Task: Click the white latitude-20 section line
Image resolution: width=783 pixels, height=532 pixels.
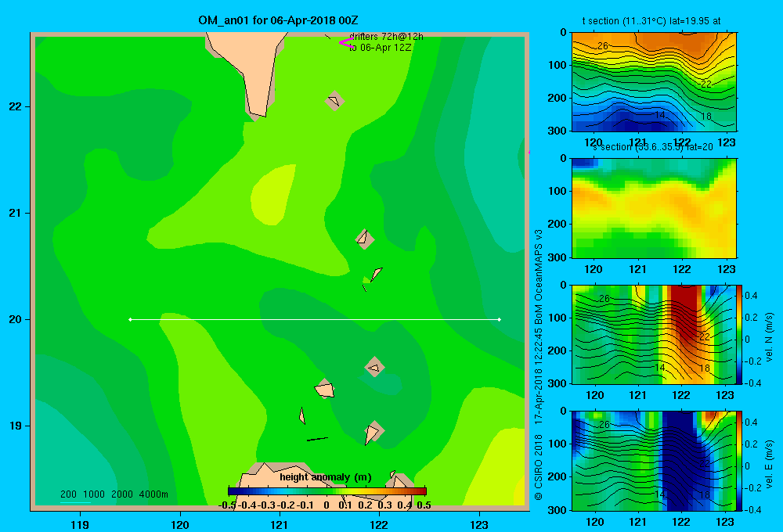Action: [315, 319]
